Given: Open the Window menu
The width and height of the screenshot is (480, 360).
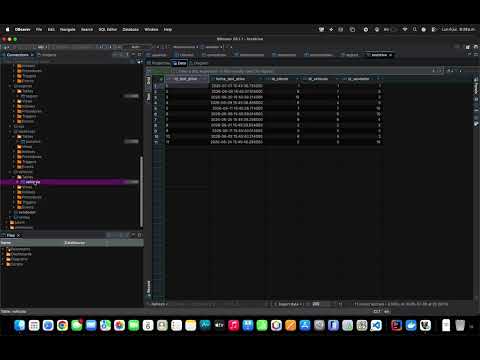Looking at the screenshot, I should [151, 29].
